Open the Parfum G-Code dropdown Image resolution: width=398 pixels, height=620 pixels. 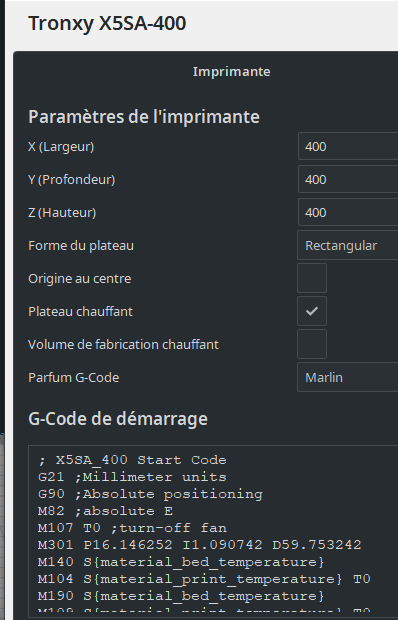pos(348,377)
